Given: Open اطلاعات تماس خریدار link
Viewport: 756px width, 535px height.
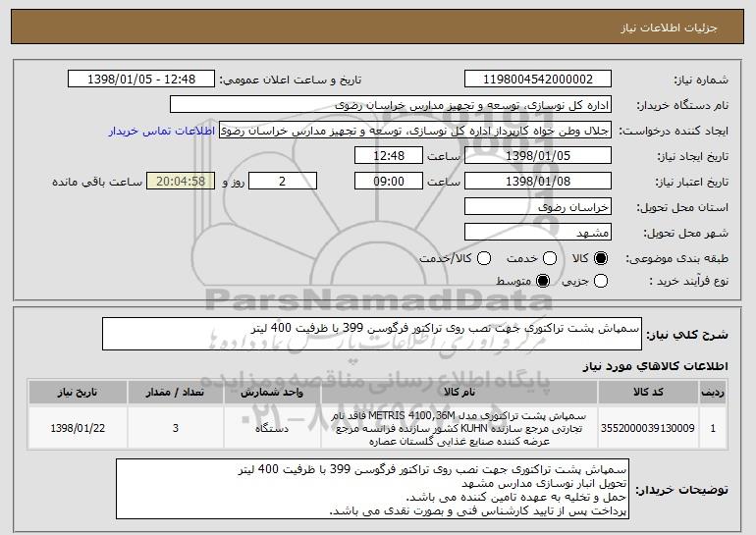Looking at the screenshot, I should [x=162, y=132].
